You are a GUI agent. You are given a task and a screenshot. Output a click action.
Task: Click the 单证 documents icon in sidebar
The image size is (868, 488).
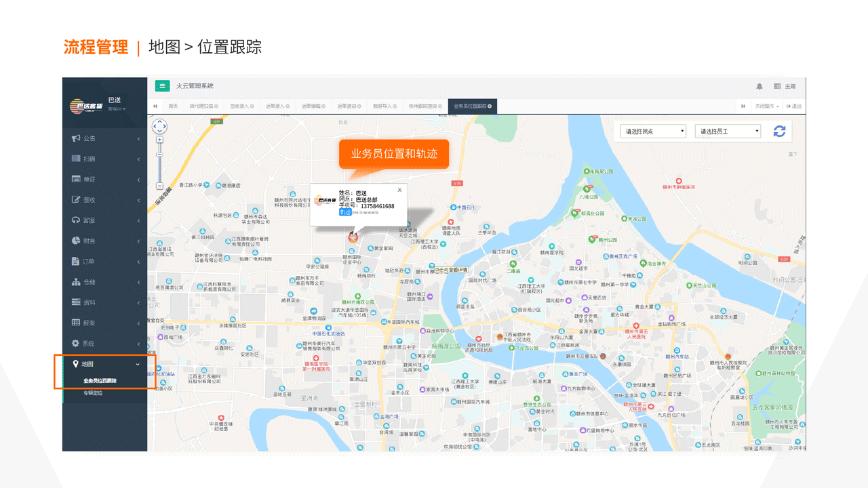pyautogui.click(x=76, y=180)
